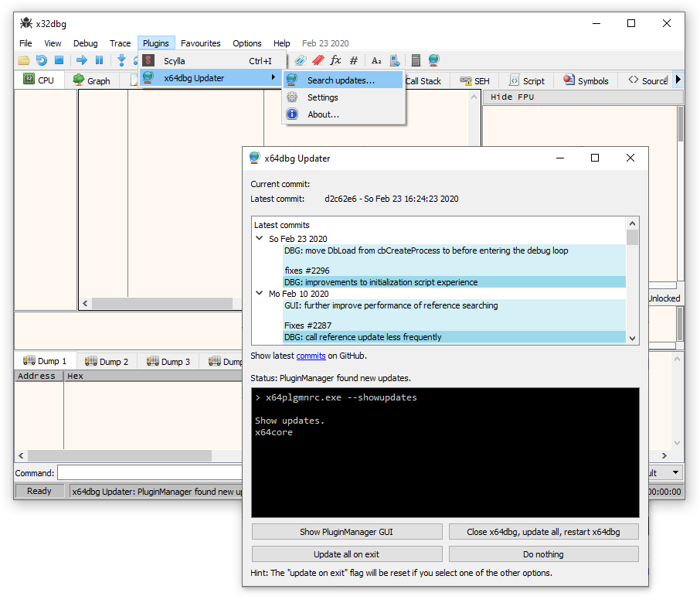This screenshot has height=603, width=700.
Task: Collapse the Mo Feb 10 2020 commit group
Action: (259, 293)
